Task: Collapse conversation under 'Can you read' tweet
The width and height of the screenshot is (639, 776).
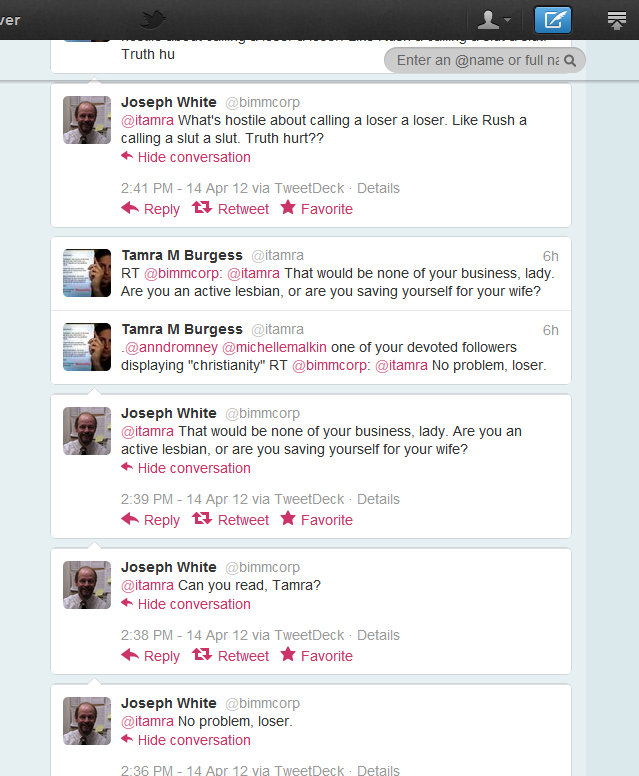Action: (186, 604)
